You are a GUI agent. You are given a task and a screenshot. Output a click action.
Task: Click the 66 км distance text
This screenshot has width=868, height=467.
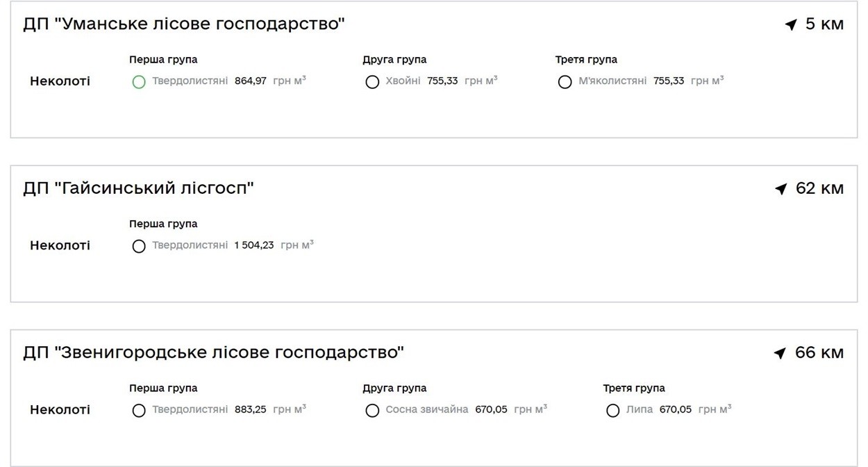pyautogui.click(x=819, y=353)
